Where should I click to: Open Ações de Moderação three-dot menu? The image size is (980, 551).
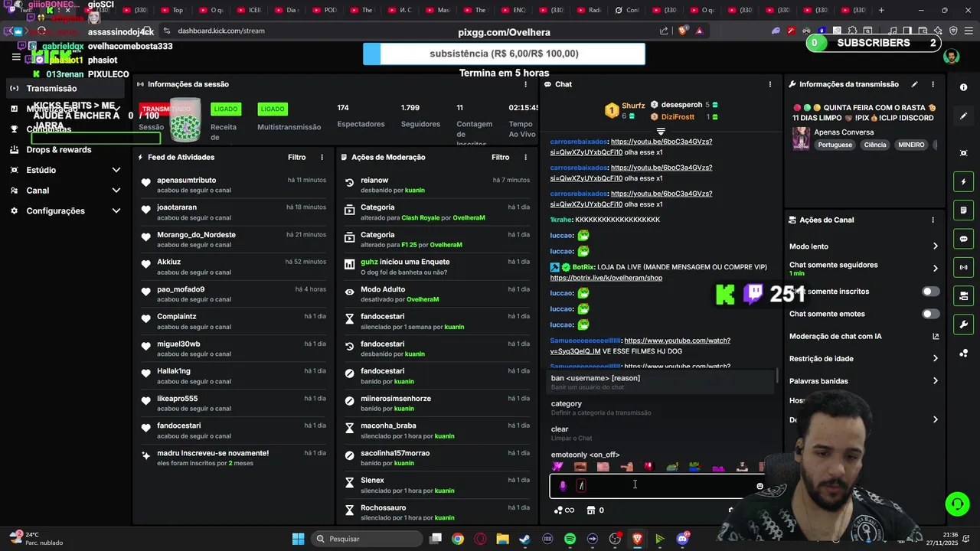click(x=525, y=157)
